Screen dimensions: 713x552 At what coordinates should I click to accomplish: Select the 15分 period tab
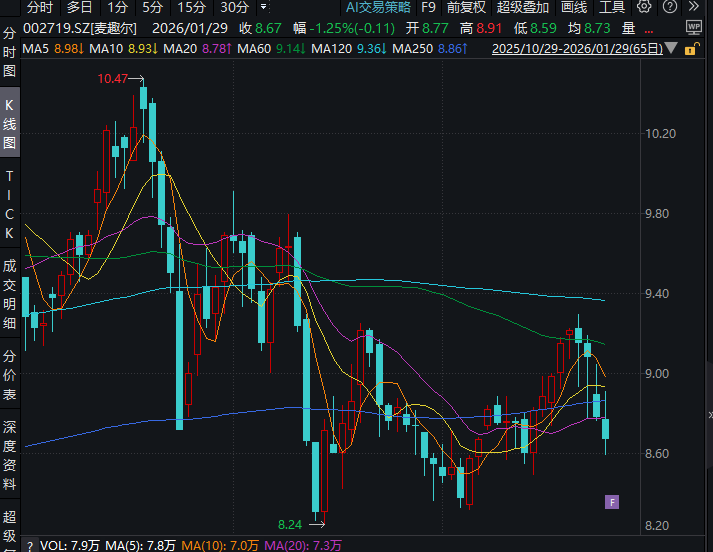point(191,7)
